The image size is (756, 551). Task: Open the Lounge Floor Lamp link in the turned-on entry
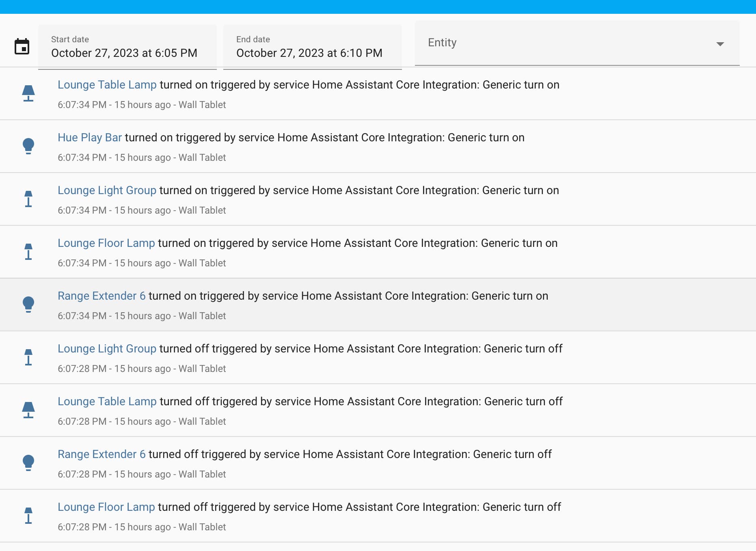106,243
